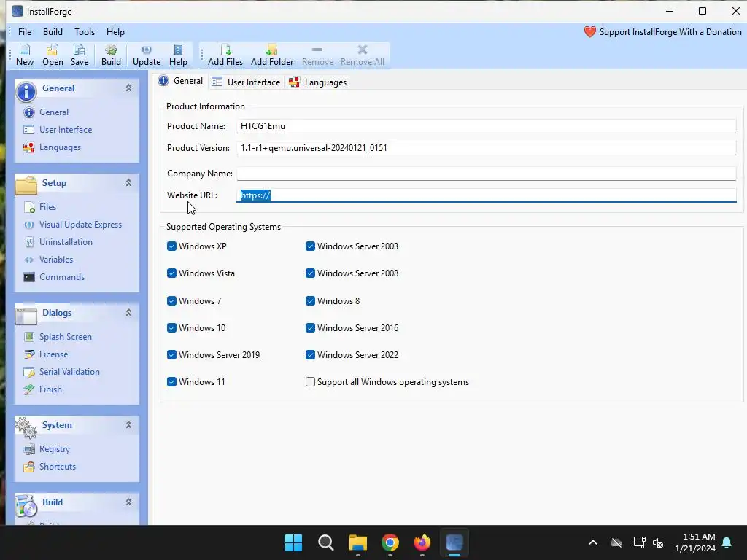Image resolution: width=747 pixels, height=560 pixels.
Task: Uncheck the Windows 7 checkbox
Action: 172,301
